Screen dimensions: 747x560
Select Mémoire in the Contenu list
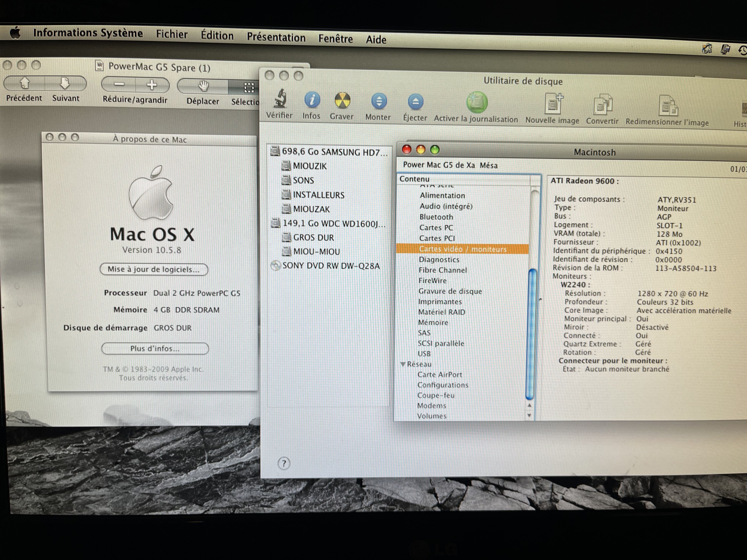(433, 323)
